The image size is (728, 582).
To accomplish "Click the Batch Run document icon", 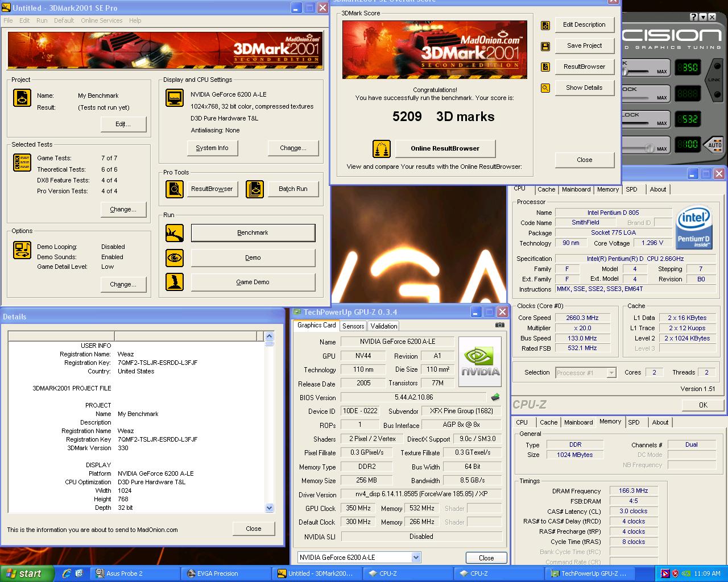I will click(255, 189).
